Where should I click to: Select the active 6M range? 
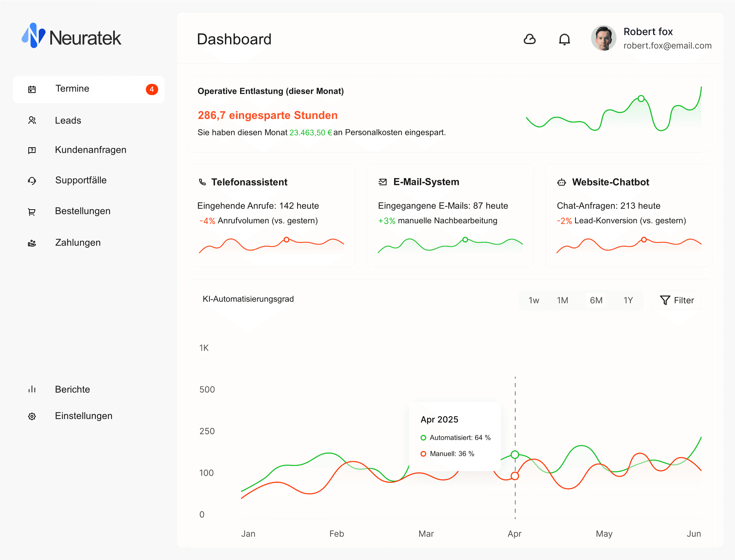[x=596, y=300]
